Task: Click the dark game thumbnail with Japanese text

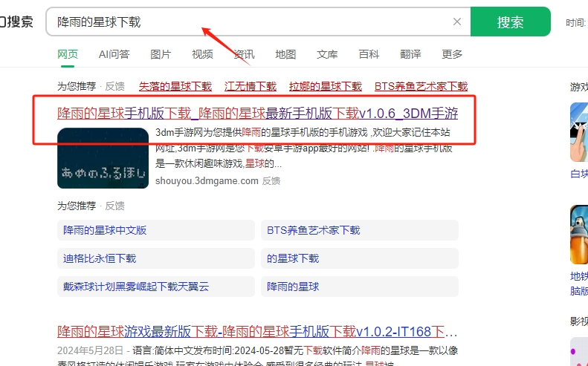Action: coord(103,158)
